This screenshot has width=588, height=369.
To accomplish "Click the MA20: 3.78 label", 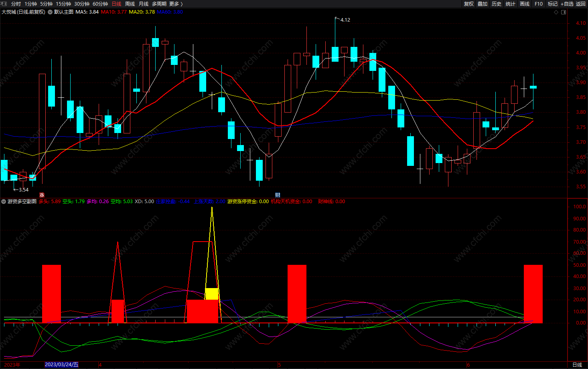I will coord(142,12).
